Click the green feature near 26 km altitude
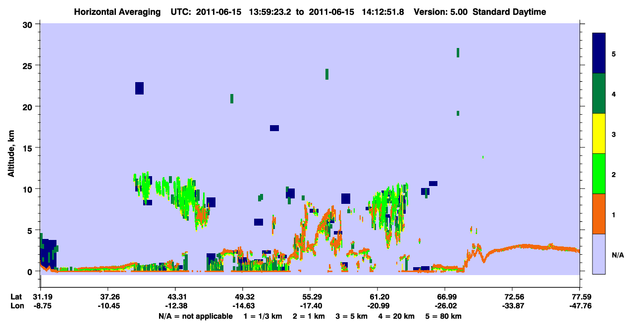The image size is (644, 330). [x=458, y=53]
